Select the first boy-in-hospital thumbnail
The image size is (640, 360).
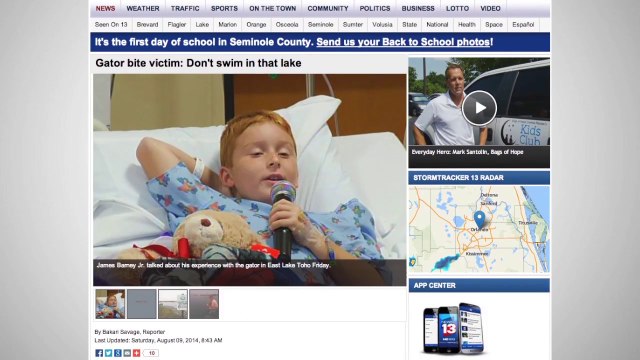point(110,304)
